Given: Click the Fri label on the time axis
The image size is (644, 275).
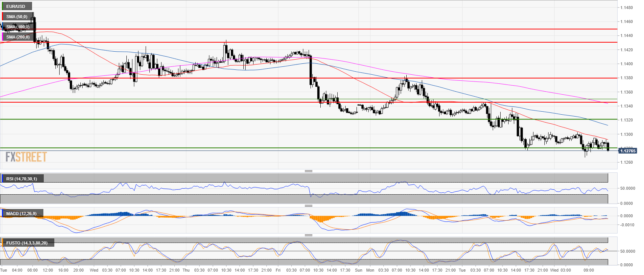Looking at the screenshot, I should pos(278,270).
